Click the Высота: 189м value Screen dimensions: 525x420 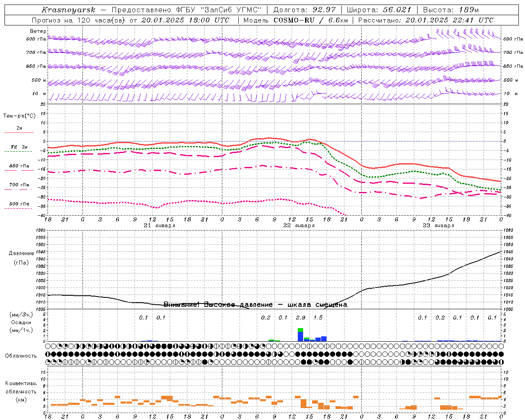click(x=451, y=10)
